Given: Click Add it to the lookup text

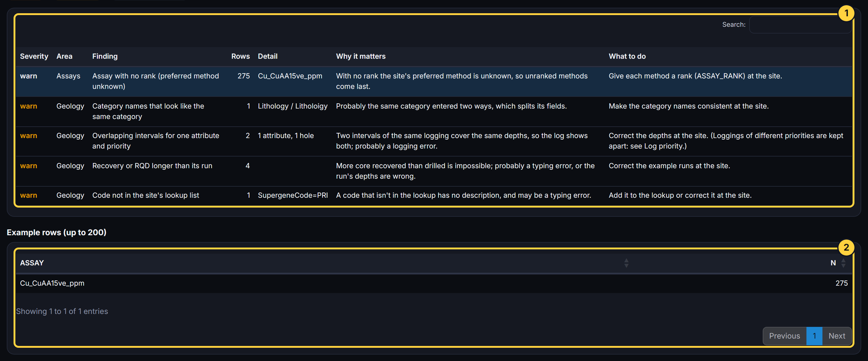Looking at the screenshot, I should point(680,195).
